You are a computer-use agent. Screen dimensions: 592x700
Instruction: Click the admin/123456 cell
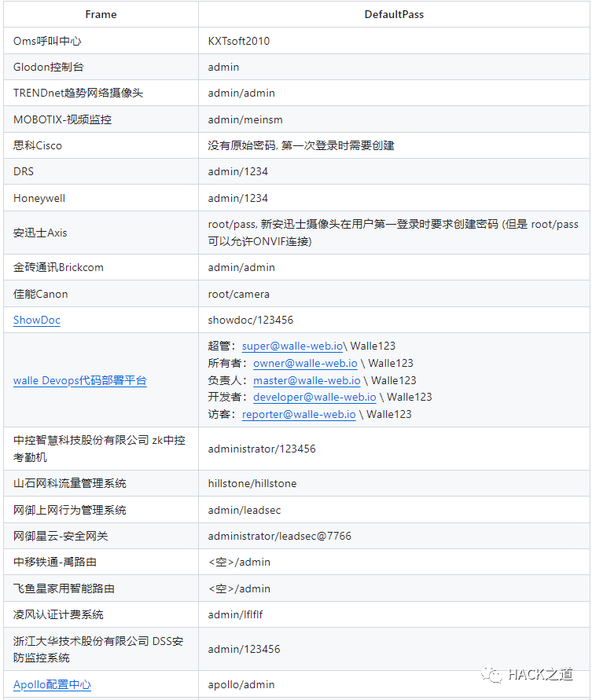(x=394, y=649)
